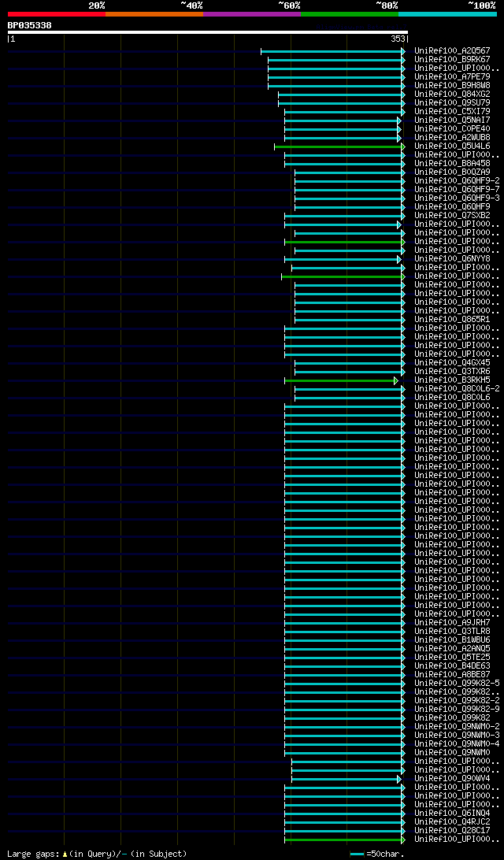
Task: Select the UniRef100_Q9NWM0-2 label
Action: click(457, 727)
